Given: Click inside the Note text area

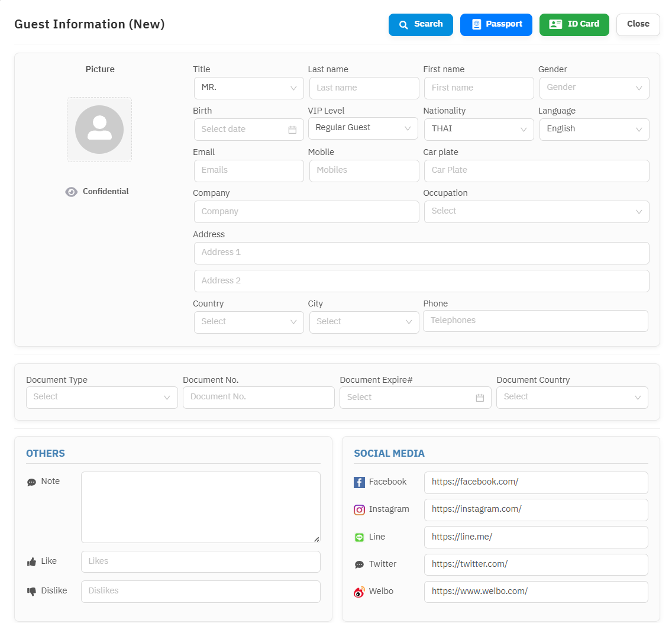Looking at the screenshot, I should [201, 507].
